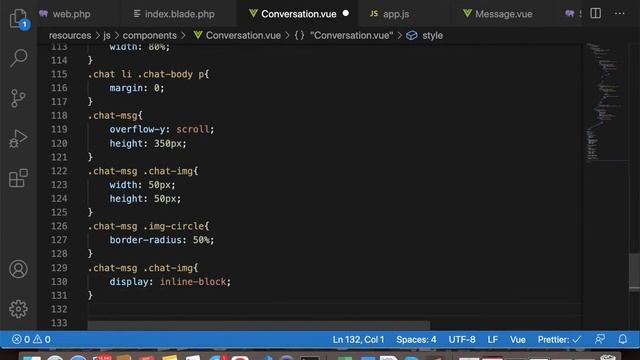
Task: Change language mode Vue
Action: (518, 340)
